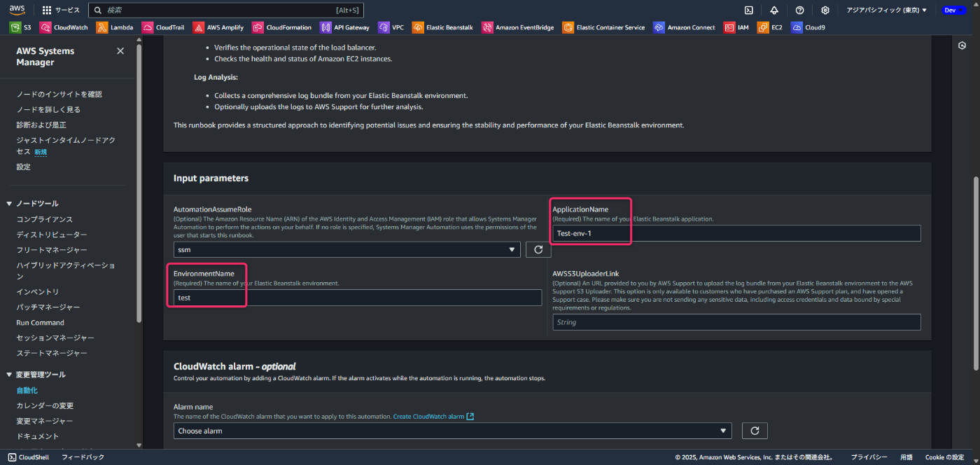The width and height of the screenshot is (980, 465).
Task: Open VPC shortcut
Action: (x=391, y=28)
